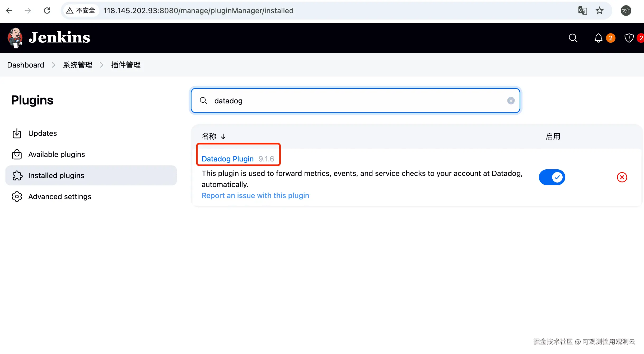This screenshot has height=354, width=644.
Task: Click the Plugins heading
Action: click(x=32, y=100)
